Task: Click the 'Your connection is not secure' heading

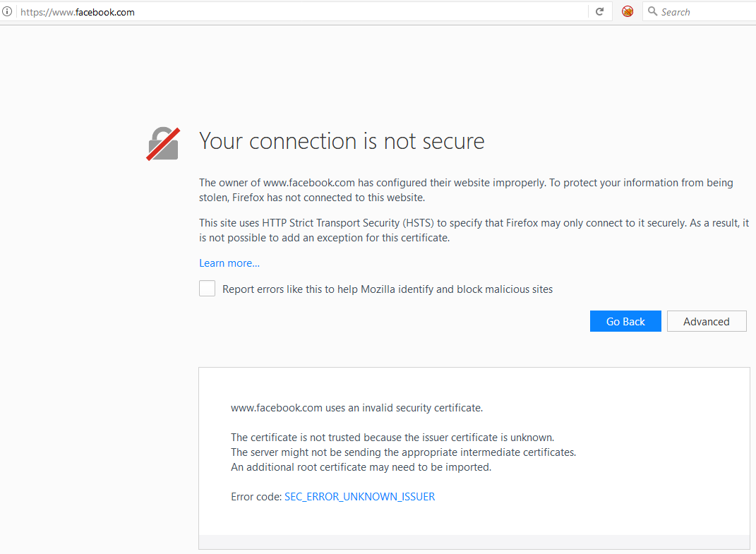Action: (342, 141)
